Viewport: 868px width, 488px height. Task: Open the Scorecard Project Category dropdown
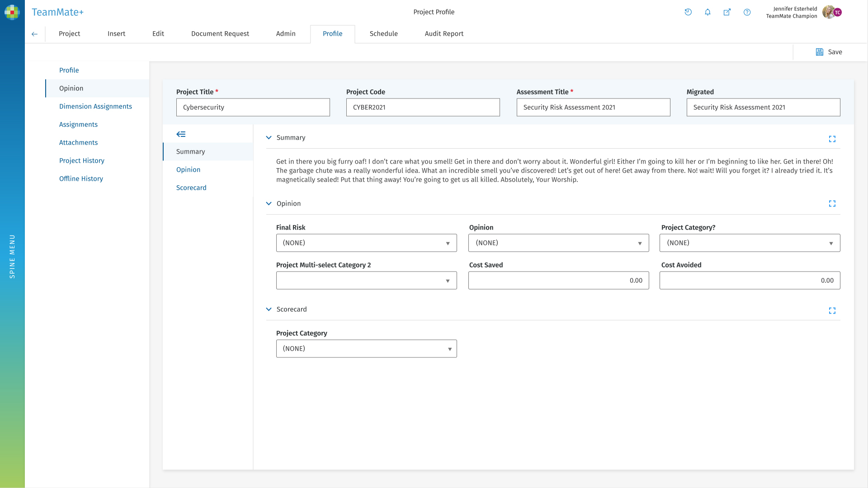click(x=366, y=349)
